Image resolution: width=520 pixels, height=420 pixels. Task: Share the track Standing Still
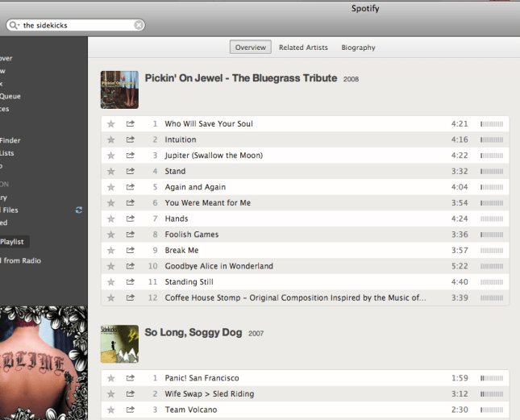(131, 282)
